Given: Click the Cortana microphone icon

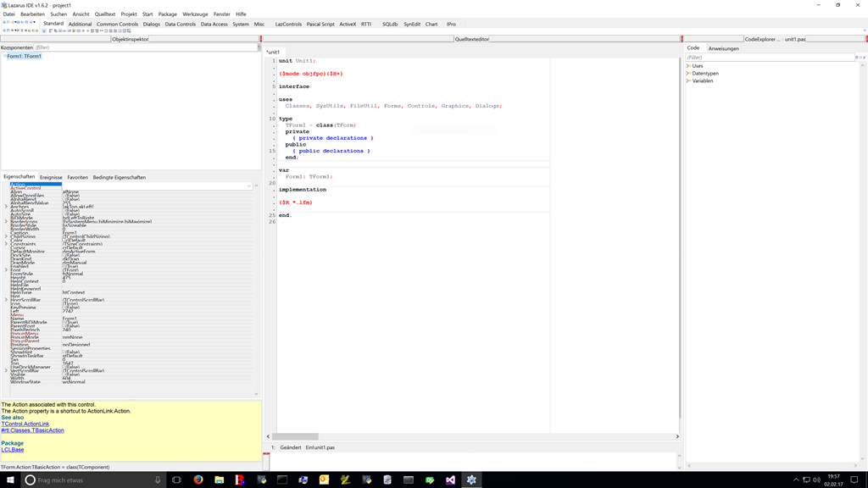Looking at the screenshot, I should (158, 480).
